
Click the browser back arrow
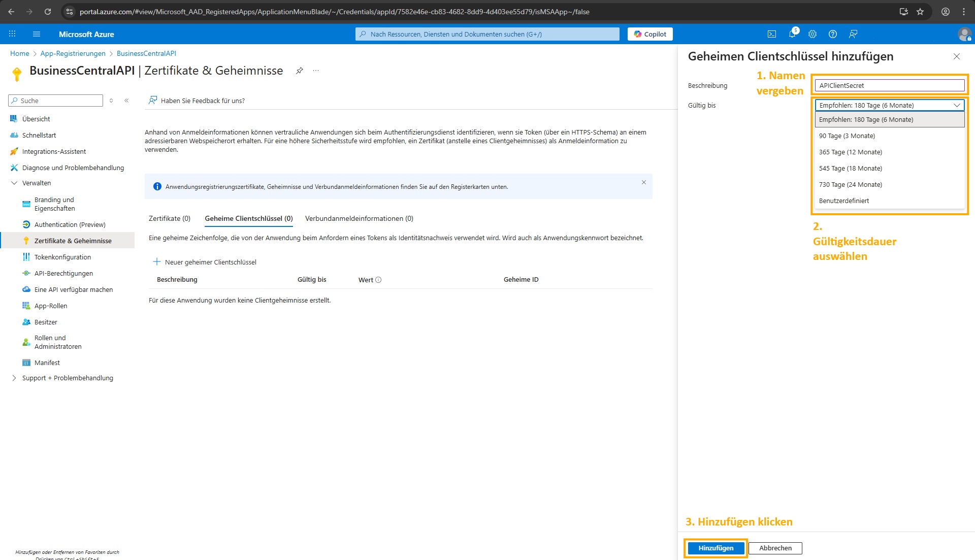click(x=11, y=11)
